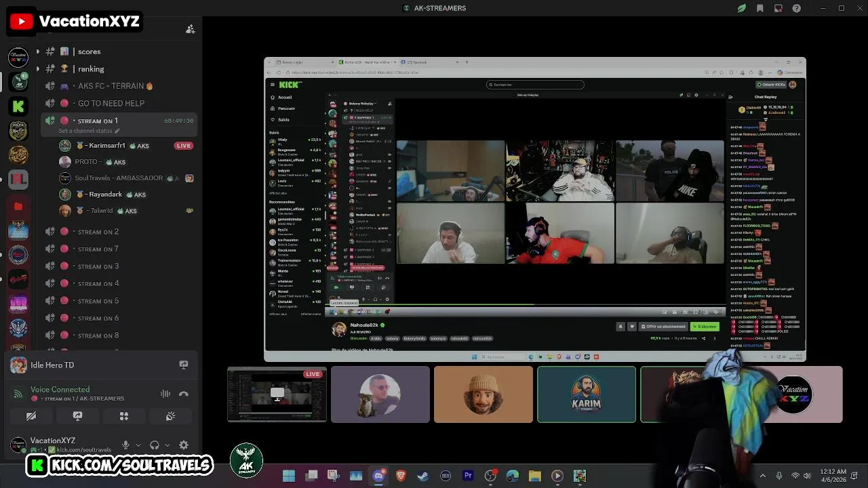
Task: Click the stream icon next to Idle Hero TD
Action: click(183, 365)
